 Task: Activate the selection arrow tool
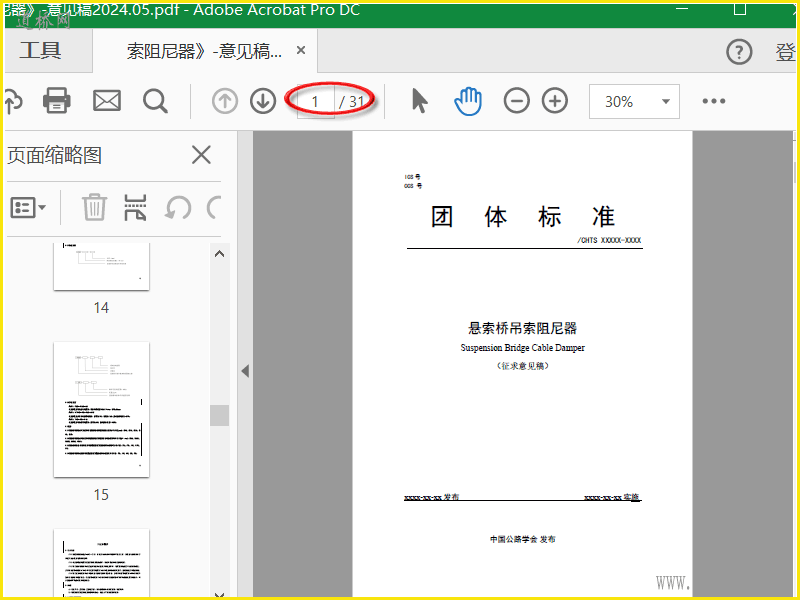point(419,101)
